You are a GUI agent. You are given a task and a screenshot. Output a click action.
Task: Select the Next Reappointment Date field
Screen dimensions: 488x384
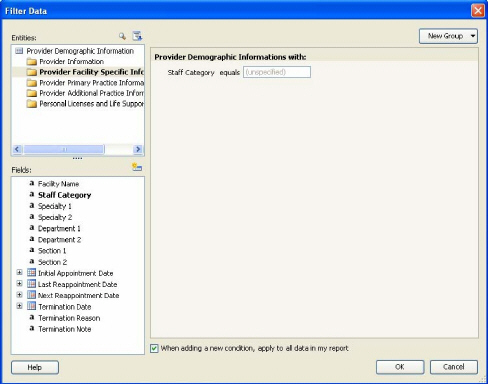(78, 295)
